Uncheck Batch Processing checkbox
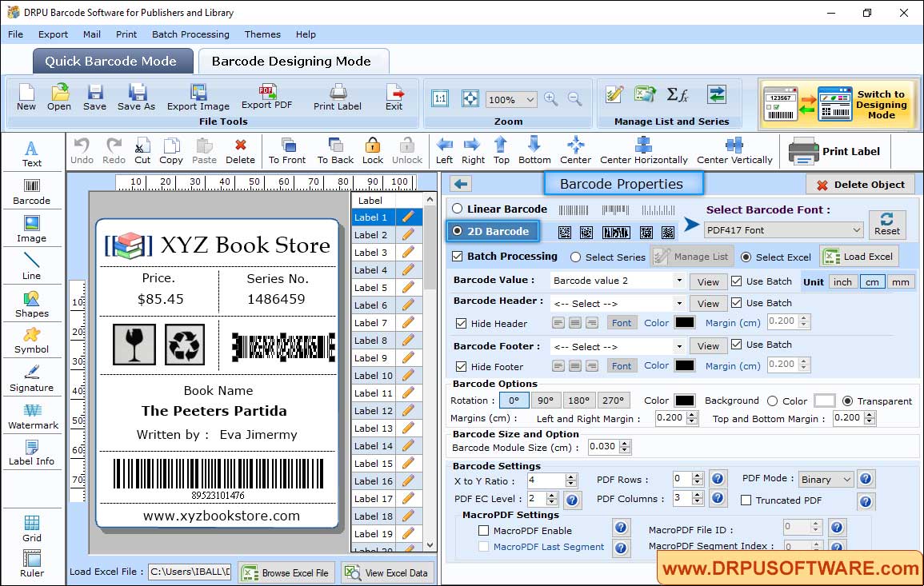 pos(458,256)
